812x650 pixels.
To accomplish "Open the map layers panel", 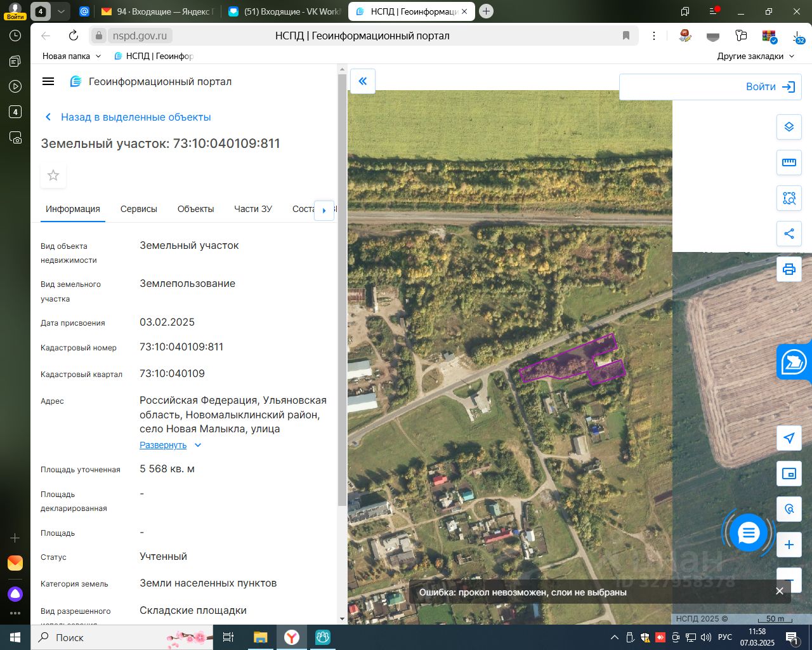I will pyautogui.click(x=789, y=127).
